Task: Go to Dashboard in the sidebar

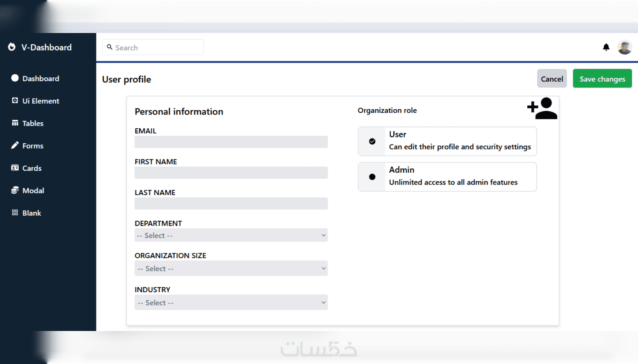Action: (x=41, y=78)
